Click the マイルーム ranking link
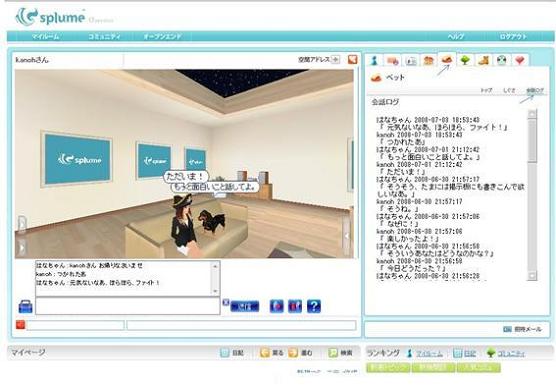The width and height of the screenshot is (556, 385). tap(429, 353)
